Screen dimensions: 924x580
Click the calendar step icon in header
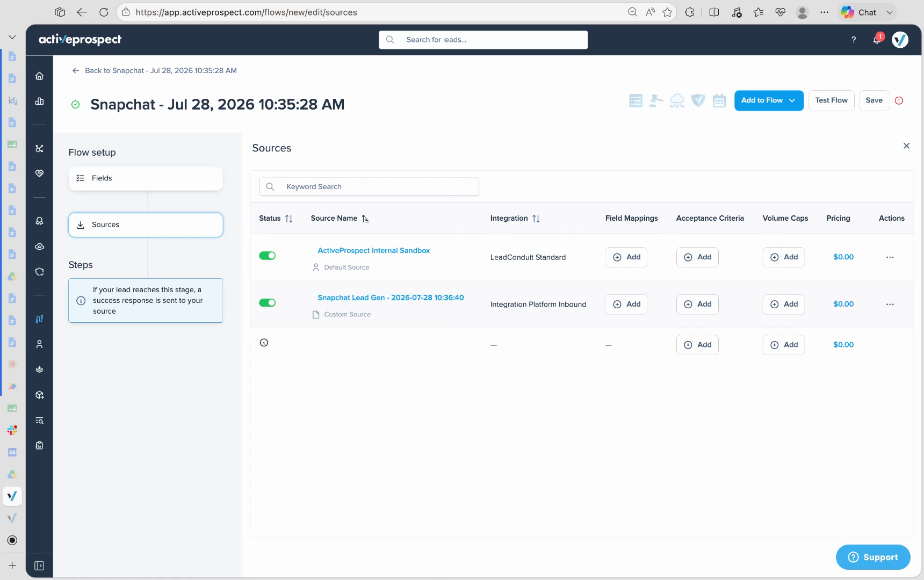(719, 100)
